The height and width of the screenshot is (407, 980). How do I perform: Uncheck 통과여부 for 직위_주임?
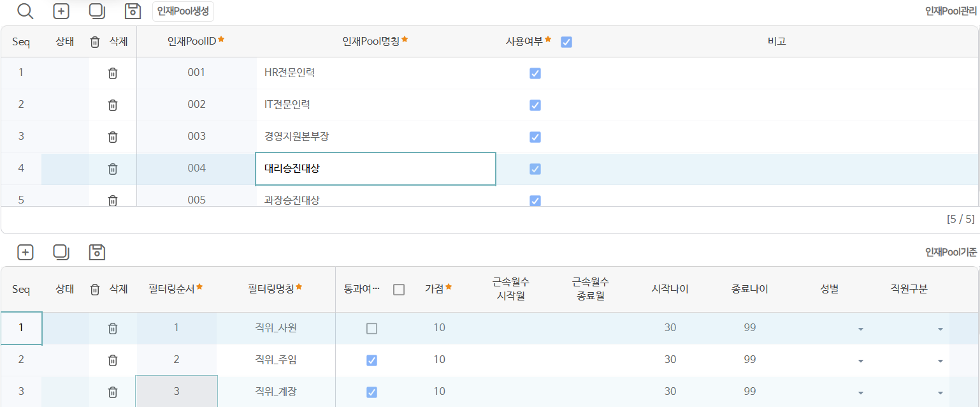pyautogui.click(x=372, y=360)
